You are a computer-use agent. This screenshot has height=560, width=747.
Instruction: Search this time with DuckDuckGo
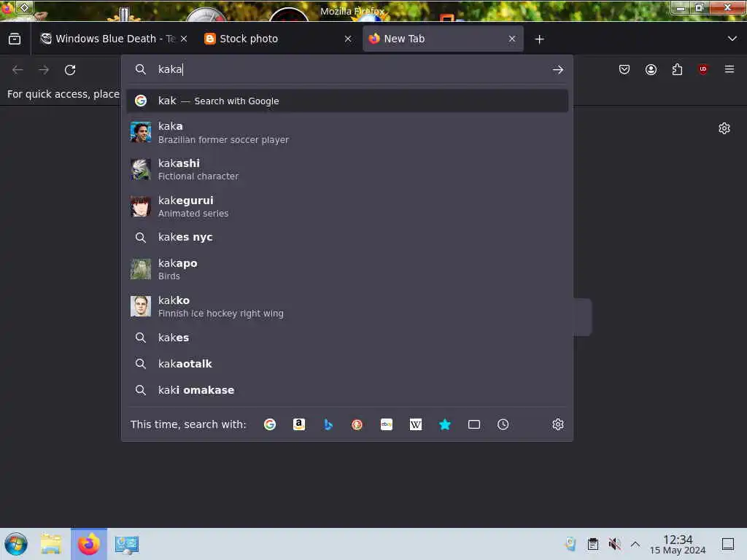tap(357, 424)
